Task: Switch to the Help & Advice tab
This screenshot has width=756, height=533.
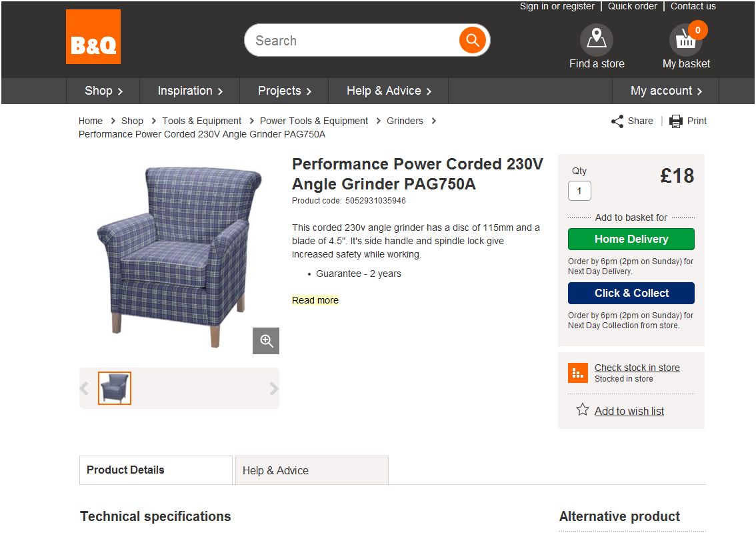Action: point(312,470)
